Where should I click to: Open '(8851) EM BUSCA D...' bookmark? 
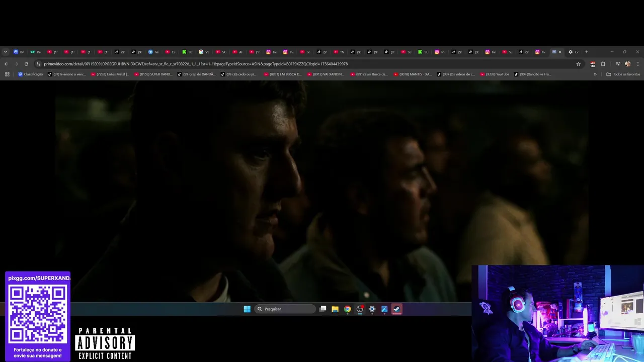pos(283,74)
